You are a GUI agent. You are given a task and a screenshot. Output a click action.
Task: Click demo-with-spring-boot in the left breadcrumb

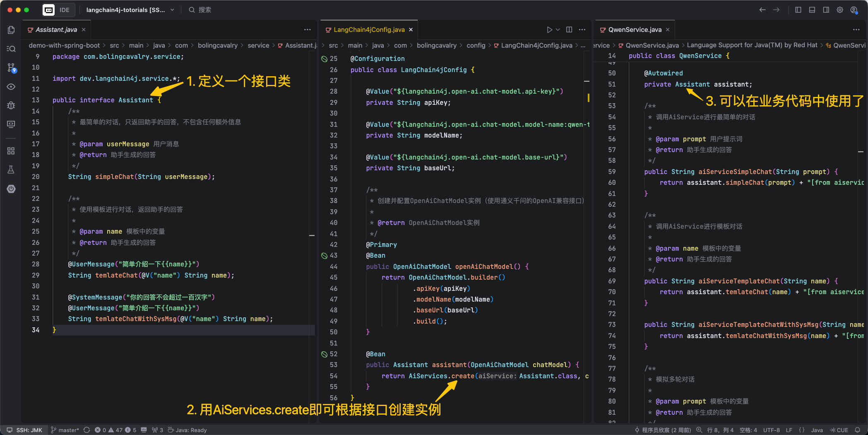coord(64,46)
